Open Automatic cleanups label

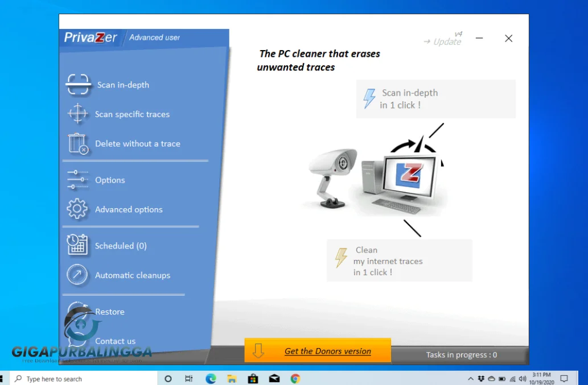pyautogui.click(x=133, y=275)
